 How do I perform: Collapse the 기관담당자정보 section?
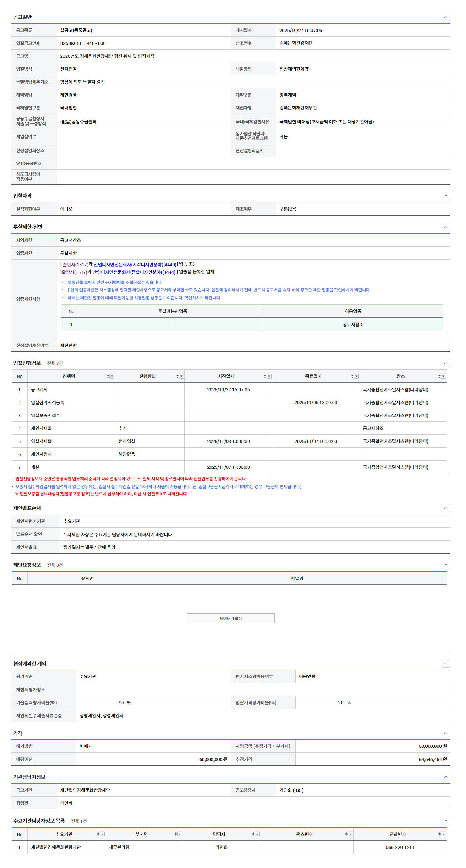tap(446, 777)
